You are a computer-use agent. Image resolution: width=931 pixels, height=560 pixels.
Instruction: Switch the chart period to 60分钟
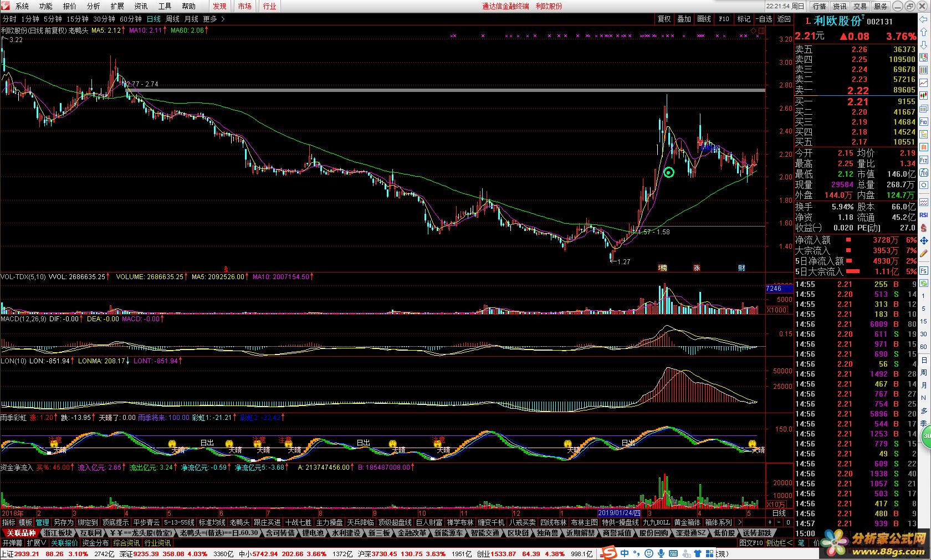131,19
